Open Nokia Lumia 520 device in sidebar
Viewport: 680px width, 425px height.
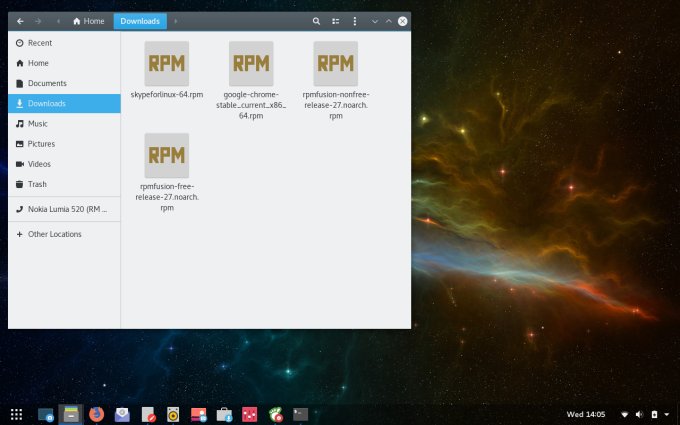coord(64,209)
